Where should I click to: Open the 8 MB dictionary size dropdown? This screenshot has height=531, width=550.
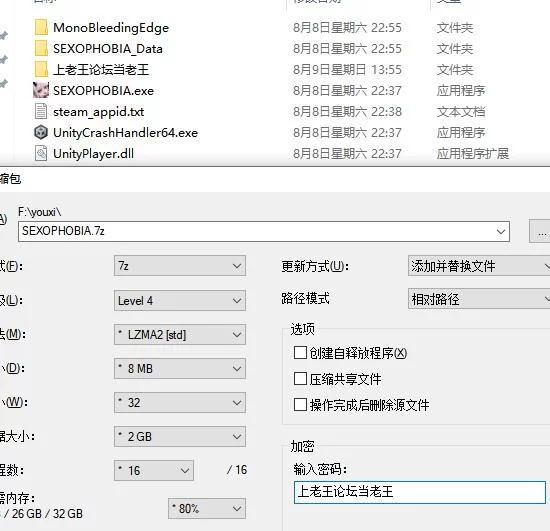point(180,369)
